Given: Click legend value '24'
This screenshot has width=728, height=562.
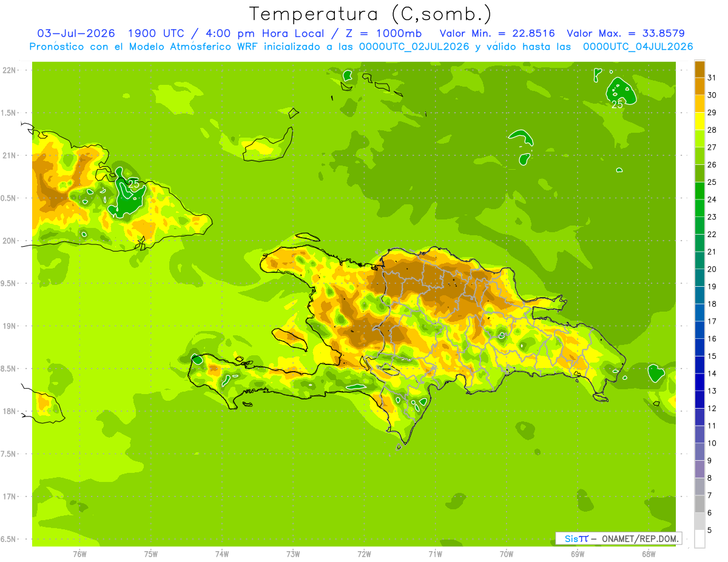Looking at the screenshot, I should tap(712, 199).
